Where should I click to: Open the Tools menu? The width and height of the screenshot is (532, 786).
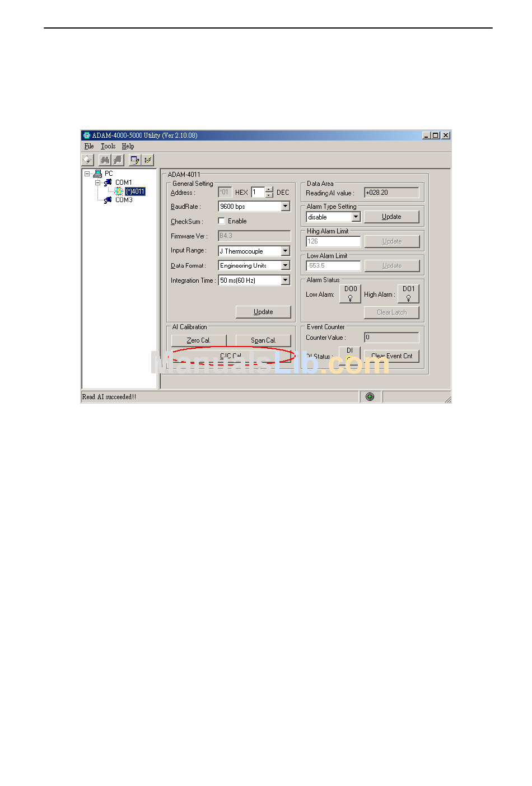[x=108, y=146]
